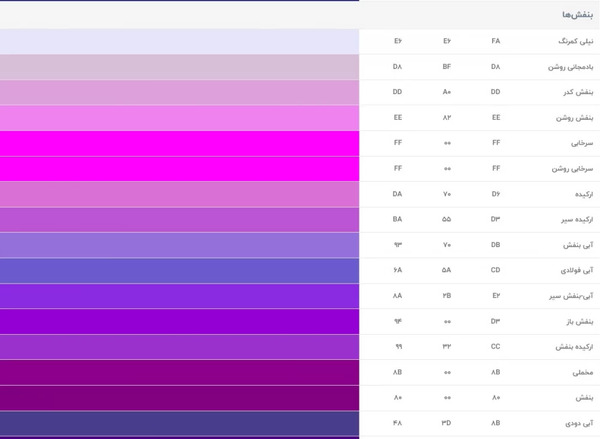Click the DB value of آبی بنفش
This screenshot has height=439, width=600.
click(x=496, y=245)
